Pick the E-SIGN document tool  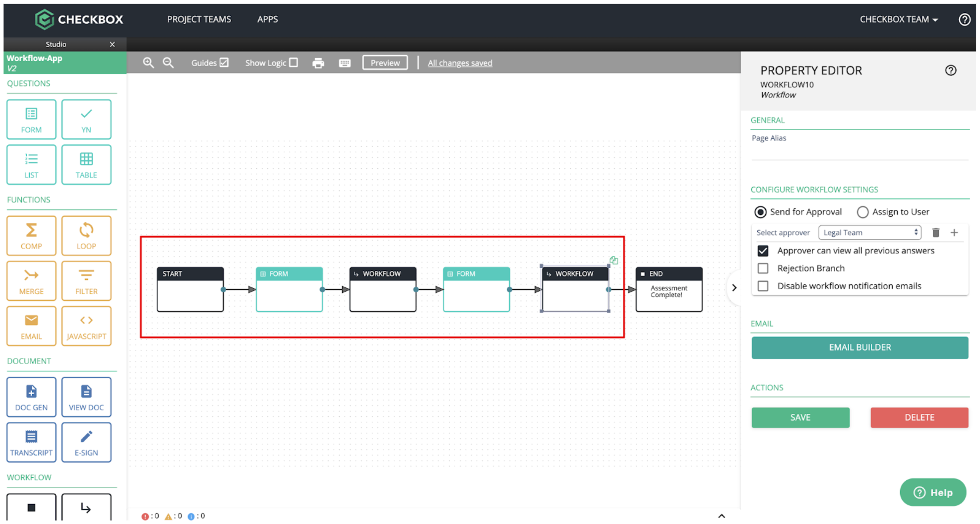(86, 442)
